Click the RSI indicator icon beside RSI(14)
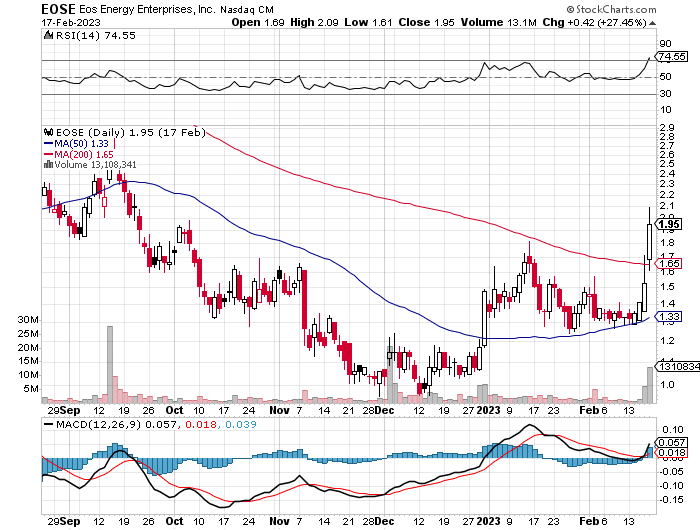This screenshot has height=530, width=700. tap(48, 35)
